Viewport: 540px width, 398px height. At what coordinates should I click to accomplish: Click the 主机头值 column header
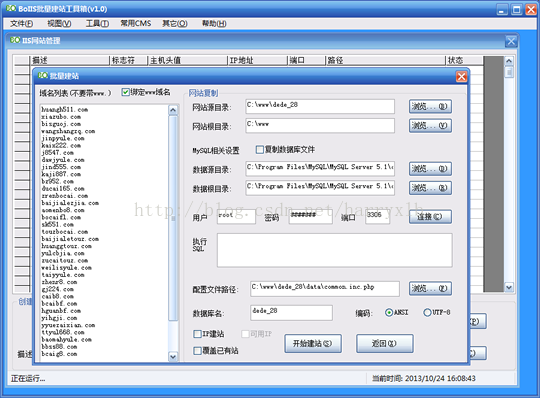pyautogui.click(x=187, y=61)
